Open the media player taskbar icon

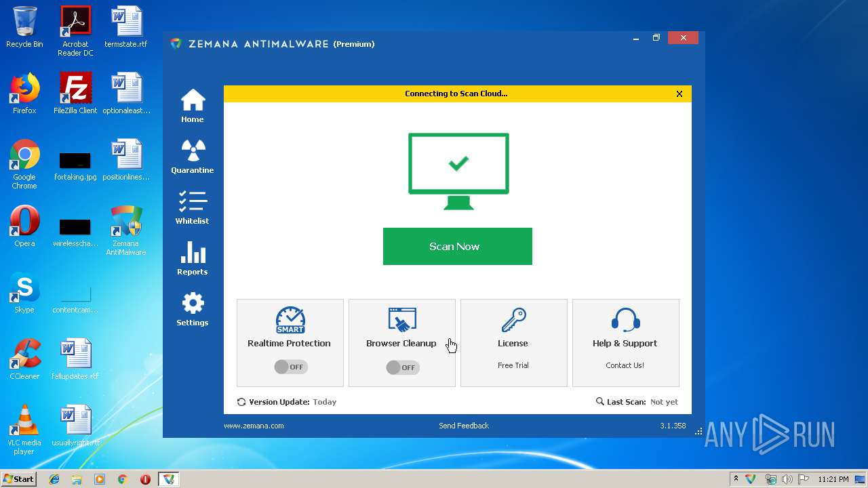100,479
